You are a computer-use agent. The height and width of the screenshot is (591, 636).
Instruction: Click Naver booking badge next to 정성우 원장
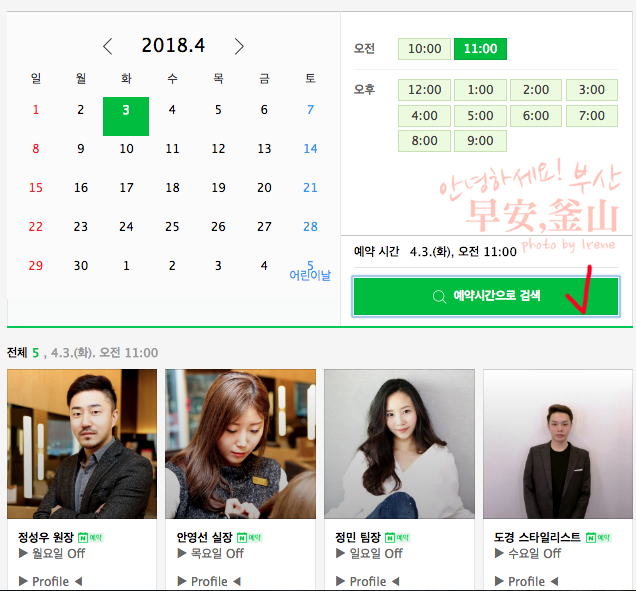pyautogui.click(x=90, y=538)
